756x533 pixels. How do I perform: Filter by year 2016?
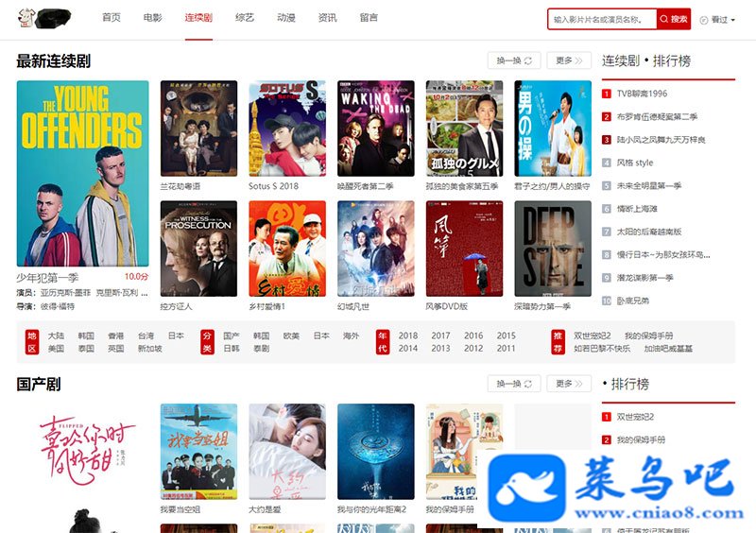click(x=473, y=335)
